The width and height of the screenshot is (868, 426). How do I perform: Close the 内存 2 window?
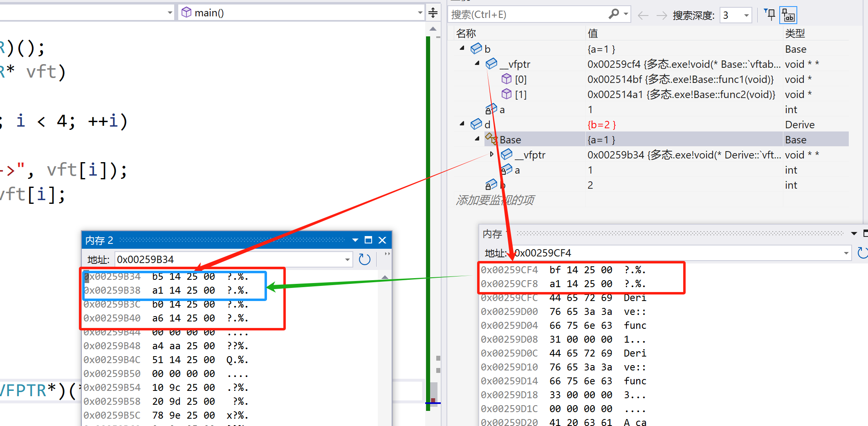[382, 240]
